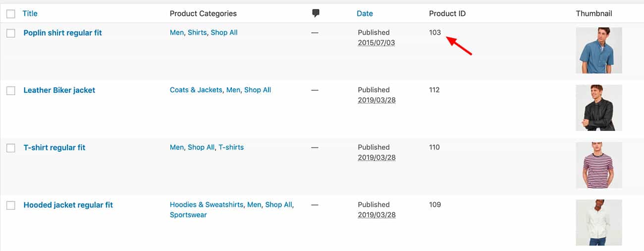Click the striped T-shirt thumbnail
The height and width of the screenshot is (251, 644).
coord(599,165)
